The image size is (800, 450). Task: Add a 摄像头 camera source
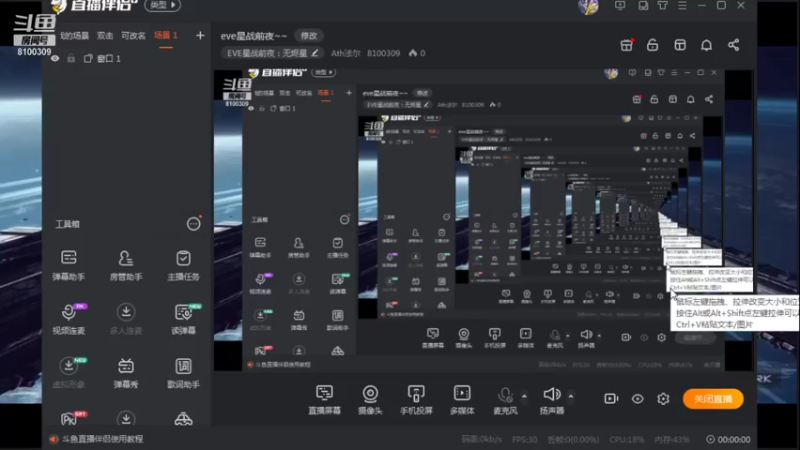point(370,399)
